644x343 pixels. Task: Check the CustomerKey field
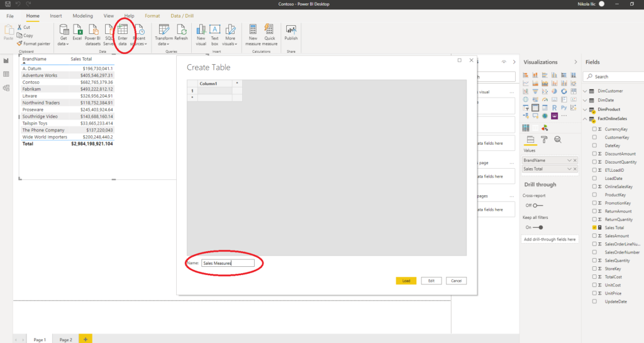[594, 137]
